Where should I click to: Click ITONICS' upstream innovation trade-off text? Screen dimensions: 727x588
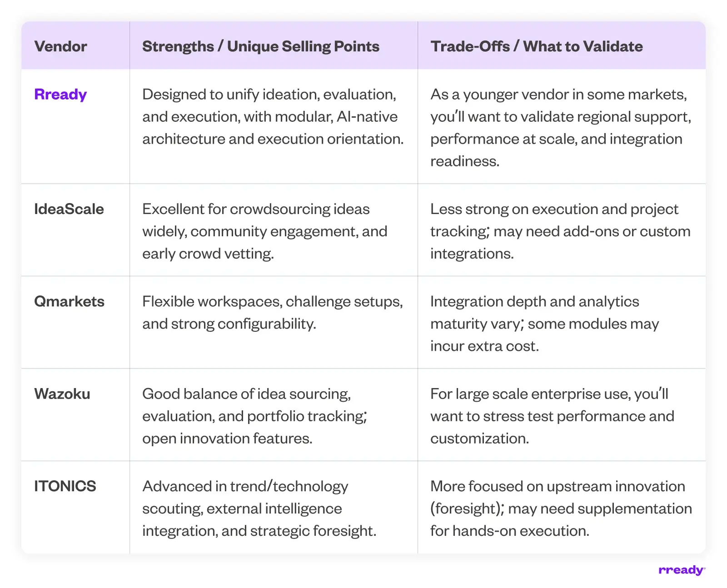point(561,508)
